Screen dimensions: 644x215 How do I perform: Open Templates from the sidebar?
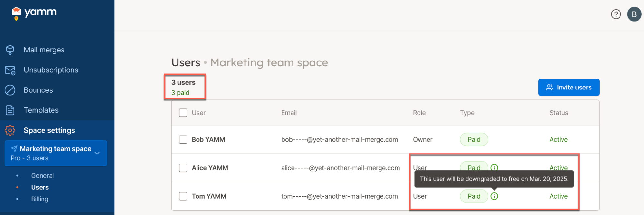click(x=41, y=110)
